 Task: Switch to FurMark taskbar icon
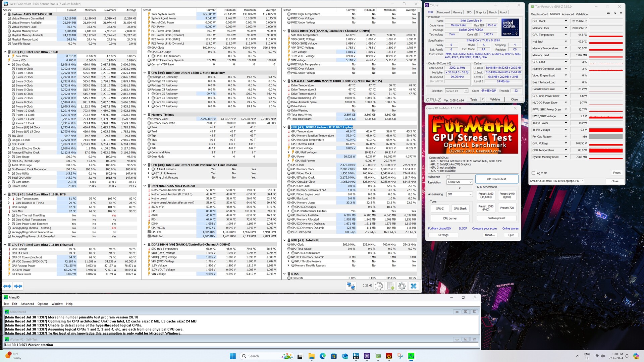point(389,356)
